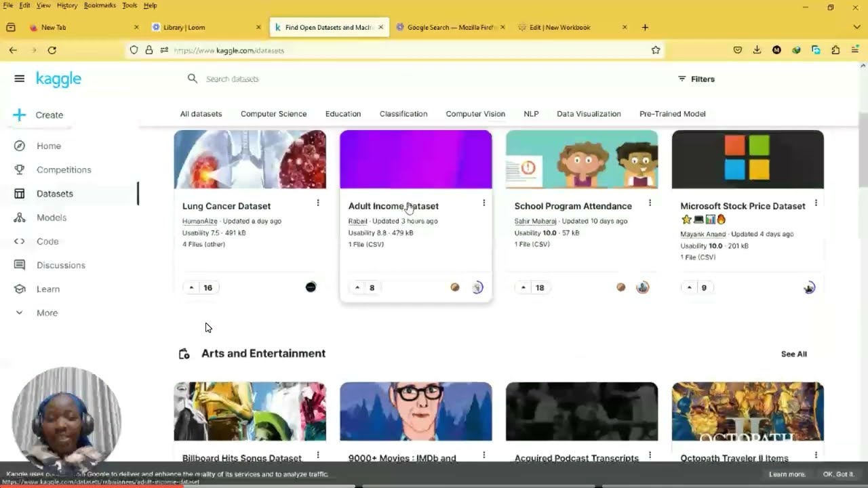Open Lung Cancer Dataset title link

pos(226,206)
